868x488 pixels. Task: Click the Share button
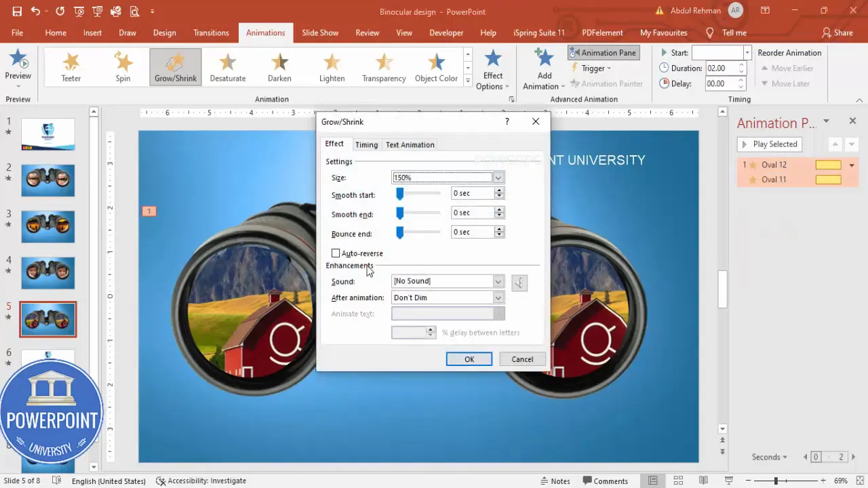pos(837,33)
